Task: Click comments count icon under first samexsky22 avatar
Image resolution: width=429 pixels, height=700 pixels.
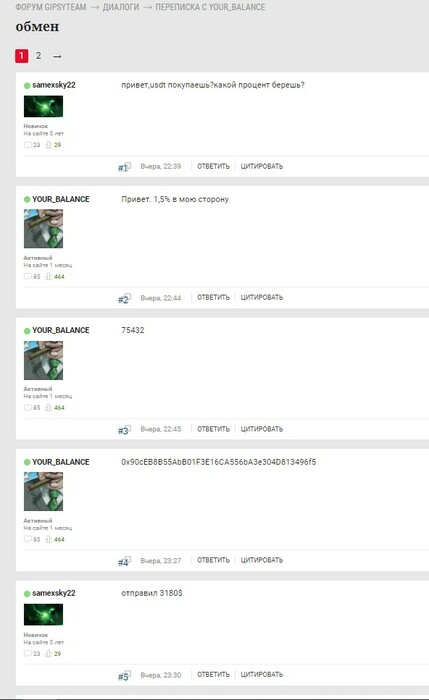Action: point(28,145)
